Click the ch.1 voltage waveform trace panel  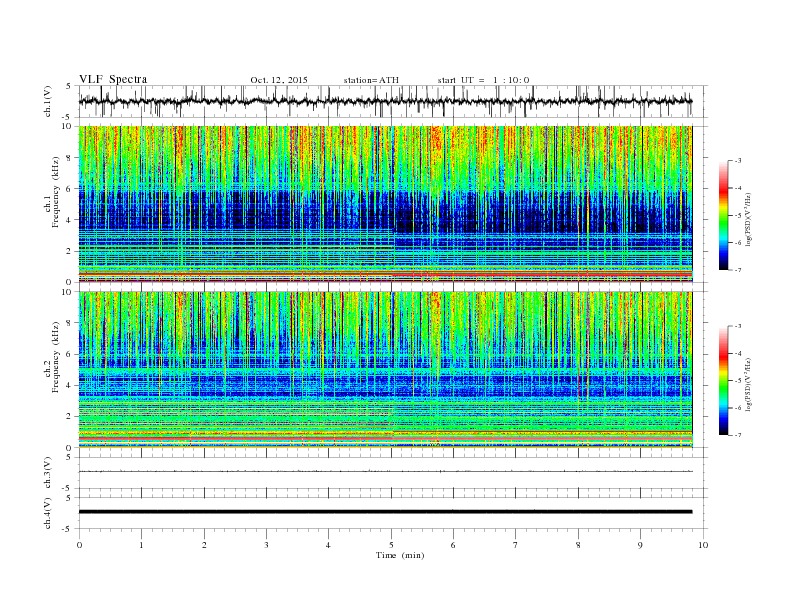[x=393, y=101]
